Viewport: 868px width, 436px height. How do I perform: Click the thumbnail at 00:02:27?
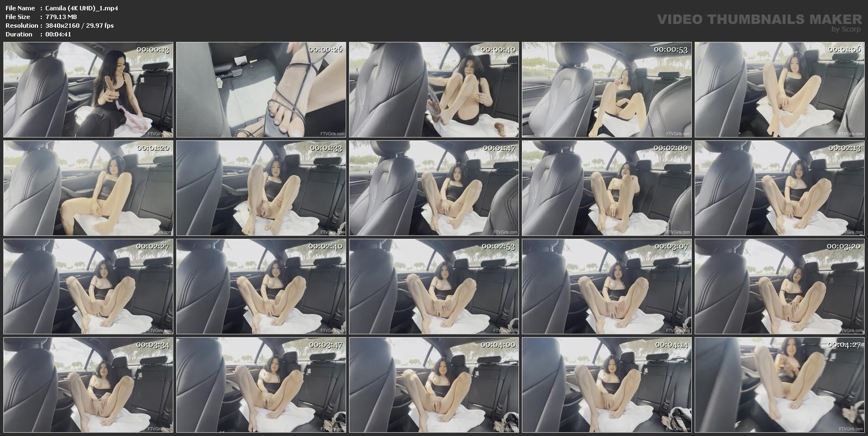click(x=88, y=286)
